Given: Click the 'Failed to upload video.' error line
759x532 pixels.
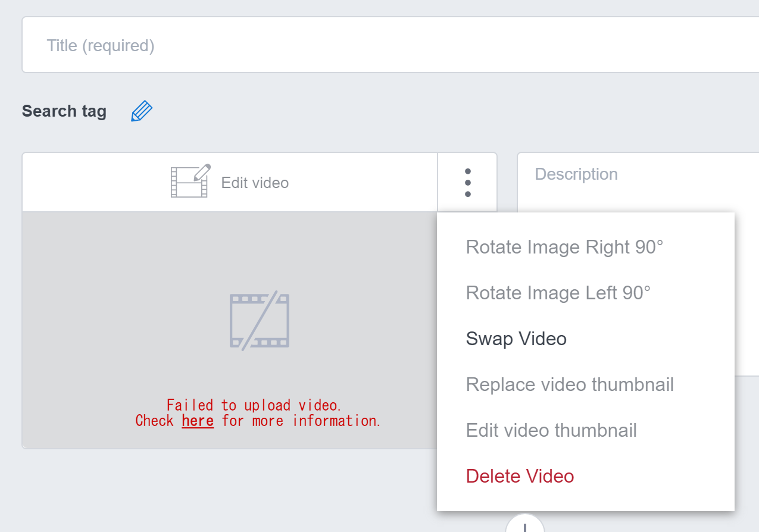Looking at the screenshot, I should point(254,405).
